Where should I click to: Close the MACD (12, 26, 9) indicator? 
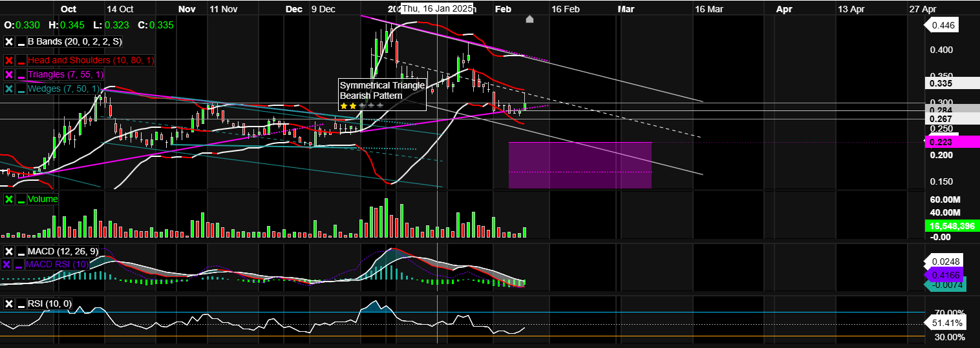click(x=9, y=251)
